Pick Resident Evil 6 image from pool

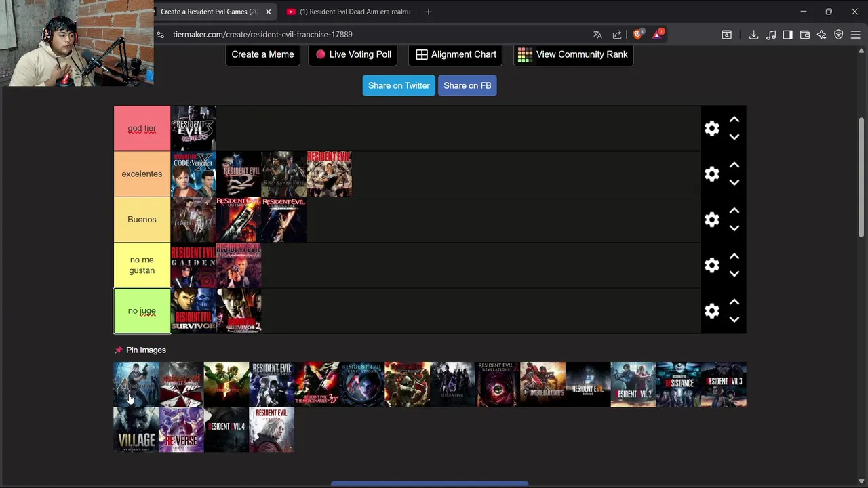(x=452, y=384)
